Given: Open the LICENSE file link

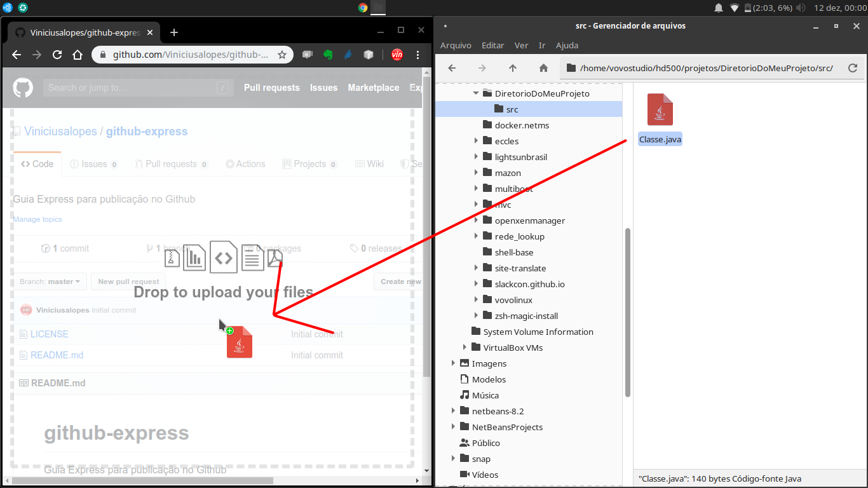Looking at the screenshot, I should [x=50, y=334].
